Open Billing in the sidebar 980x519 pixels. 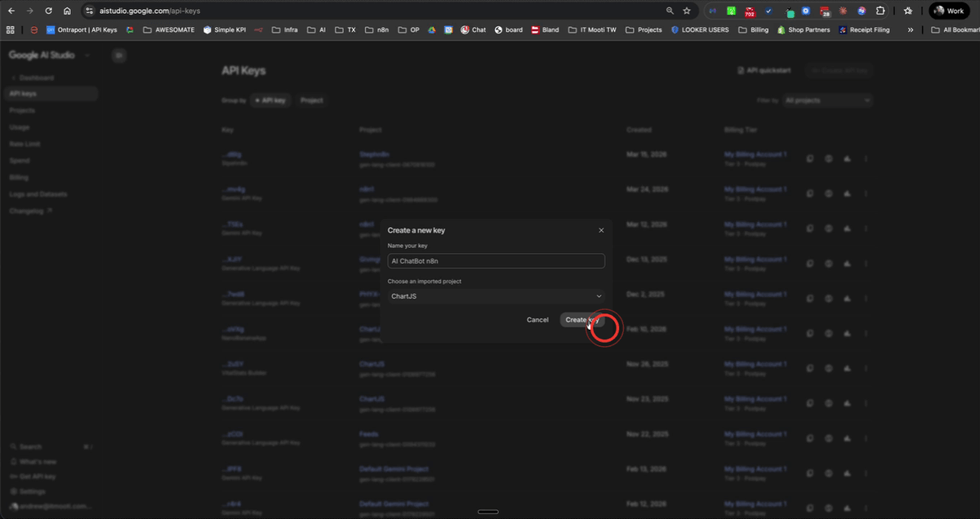[19, 177]
